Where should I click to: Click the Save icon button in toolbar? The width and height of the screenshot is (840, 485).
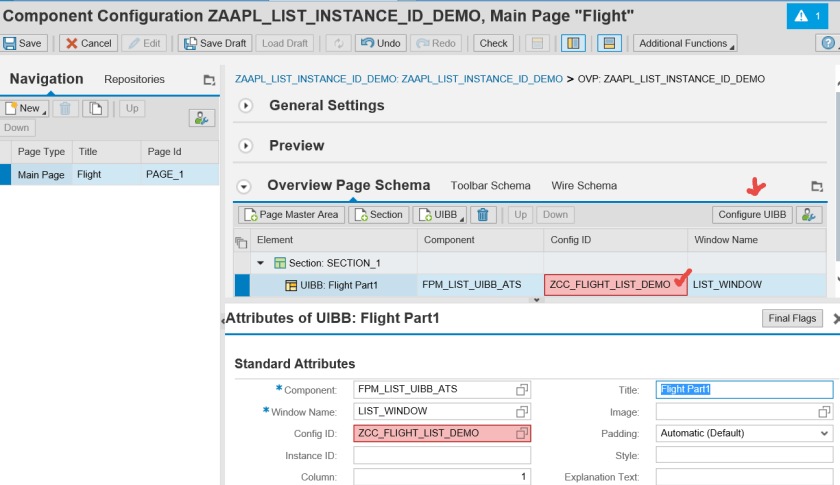[x=23, y=43]
